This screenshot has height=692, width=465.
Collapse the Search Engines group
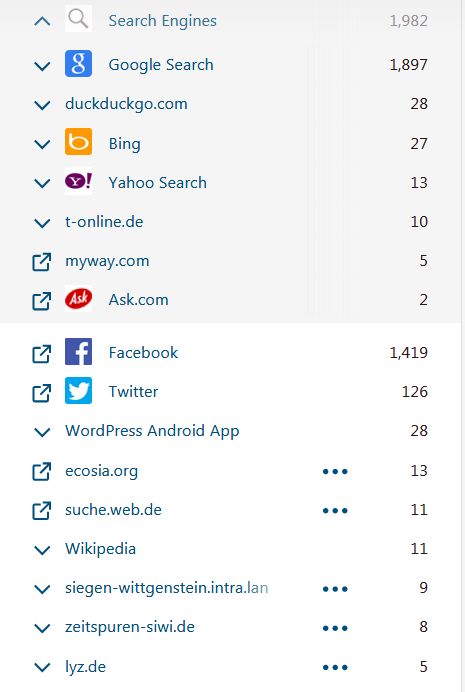coord(42,21)
